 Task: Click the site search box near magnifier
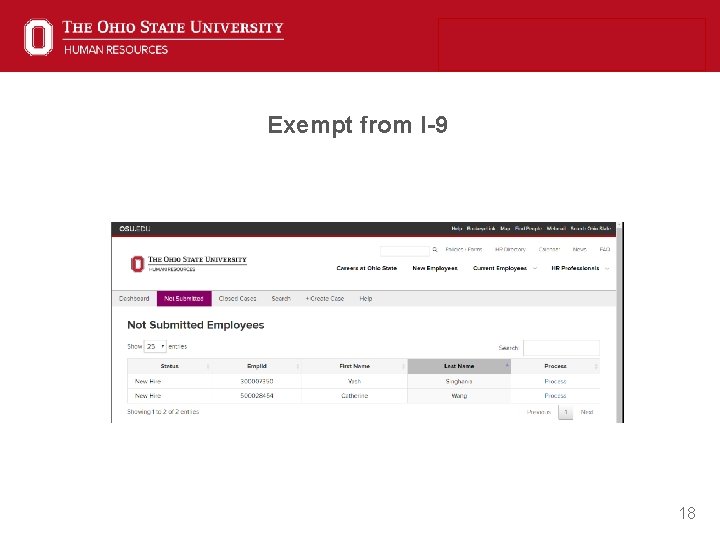[x=405, y=250]
